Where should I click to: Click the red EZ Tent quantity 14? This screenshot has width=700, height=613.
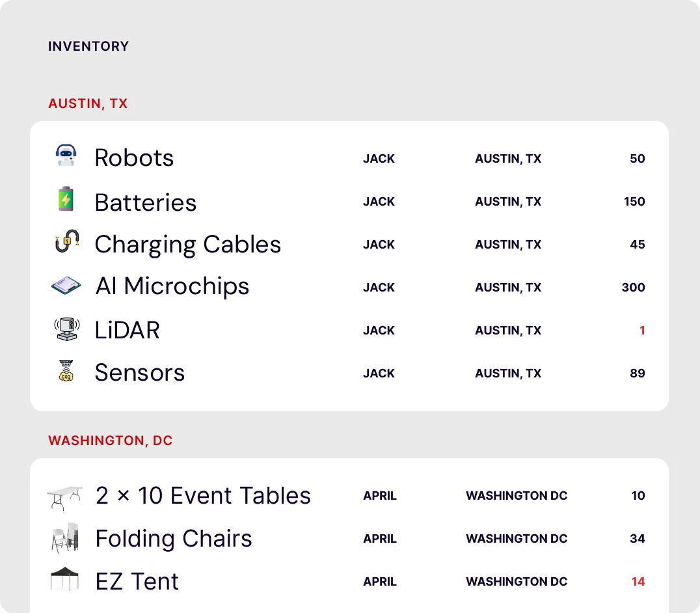(638, 581)
